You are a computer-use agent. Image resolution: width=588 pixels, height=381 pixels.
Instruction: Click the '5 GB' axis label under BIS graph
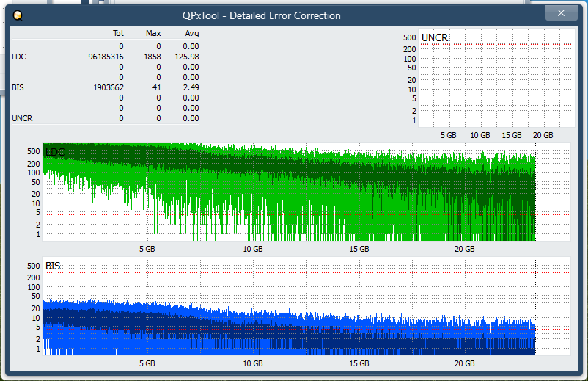tap(147, 363)
